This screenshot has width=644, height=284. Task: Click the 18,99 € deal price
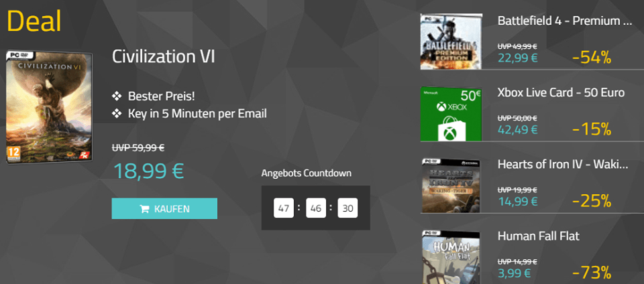pos(148,171)
